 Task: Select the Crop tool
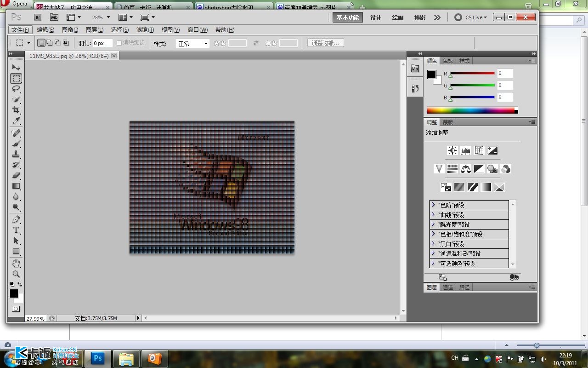(16, 110)
